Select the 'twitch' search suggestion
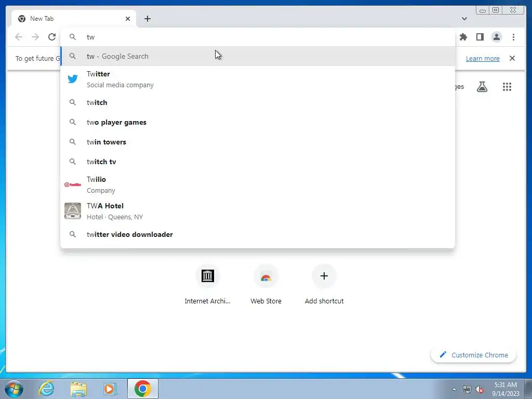532x399 pixels. click(x=258, y=102)
